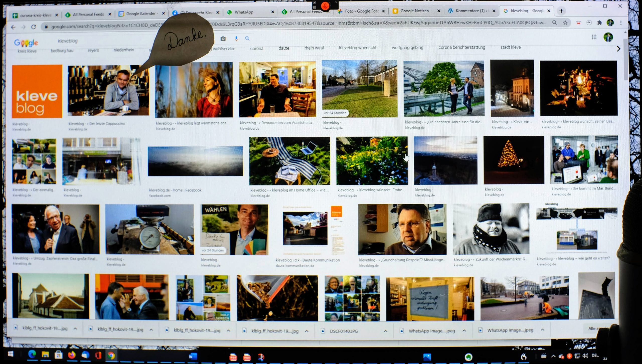Viewport: 642px width, 364px height.
Task: Switch to the Google Notizen tab
Action: click(x=414, y=11)
